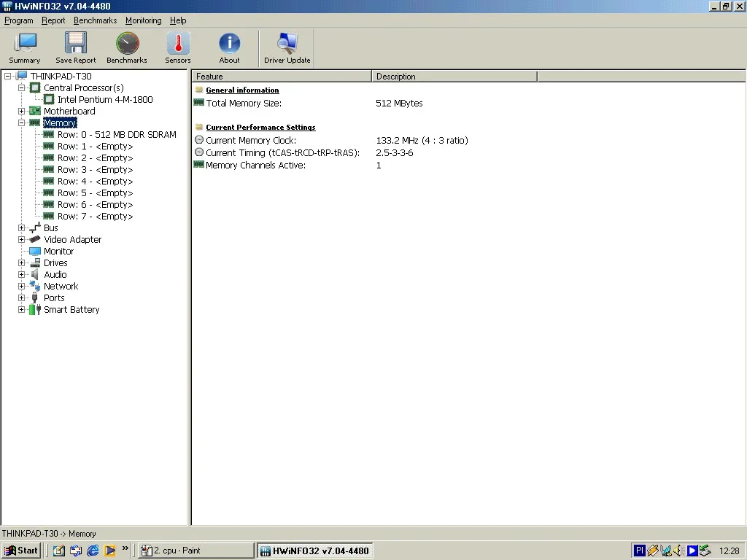
Task: Click HWiNFO32 v7.04-4480 taskbar button
Action: (x=315, y=551)
